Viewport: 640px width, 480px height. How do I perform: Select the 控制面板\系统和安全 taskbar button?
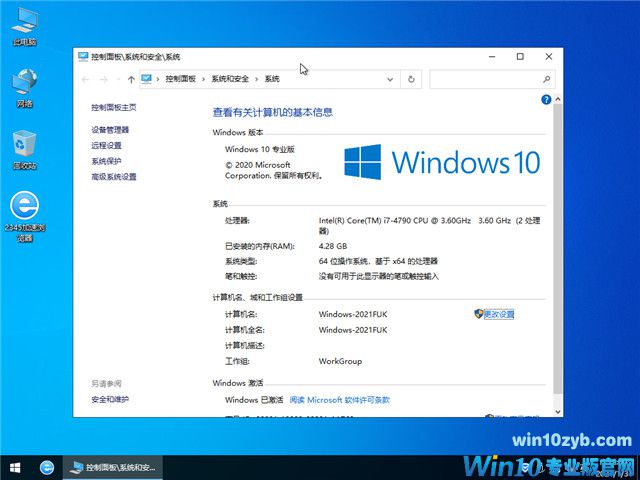pos(113,467)
